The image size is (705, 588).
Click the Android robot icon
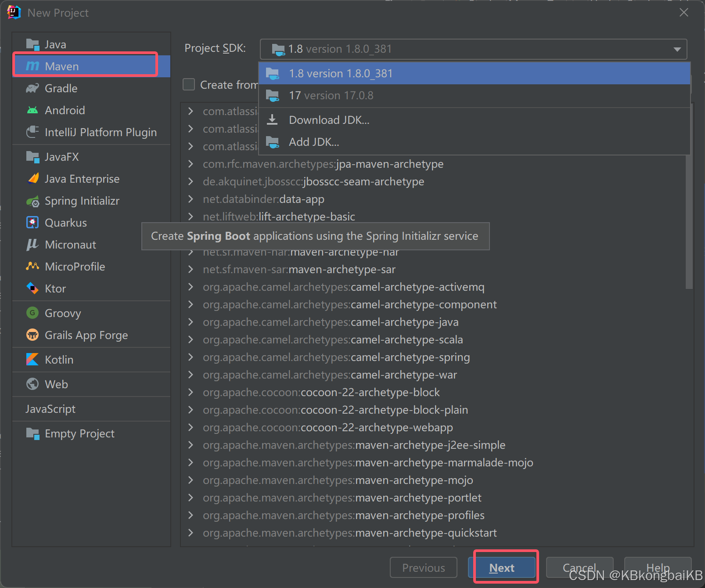tap(32, 110)
